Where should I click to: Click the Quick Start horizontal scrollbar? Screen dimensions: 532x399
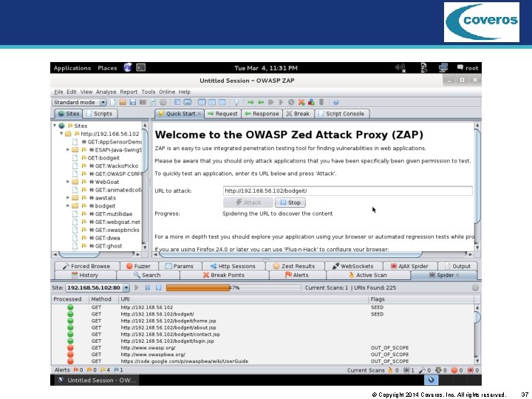tap(313, 253)
